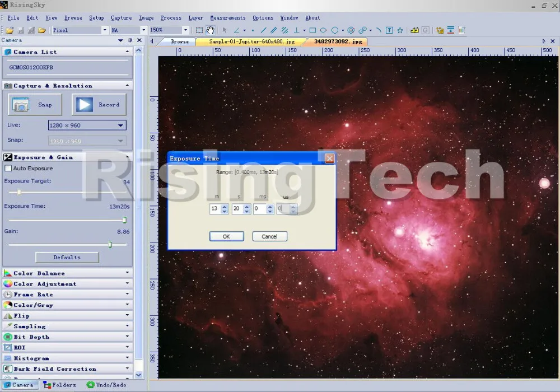Image resolution: width=560 pixels, height=392 pixels.
Task: Select the circle measurement tool
Action: [335, 30]
